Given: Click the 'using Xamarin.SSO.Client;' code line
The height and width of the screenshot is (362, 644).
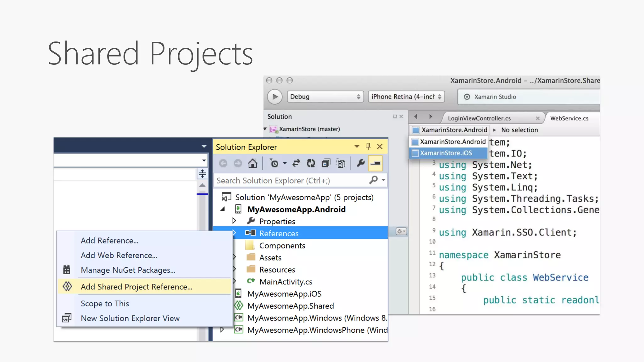Looking at the screenshot, I should pyautogui.click(x=508, y=232).
